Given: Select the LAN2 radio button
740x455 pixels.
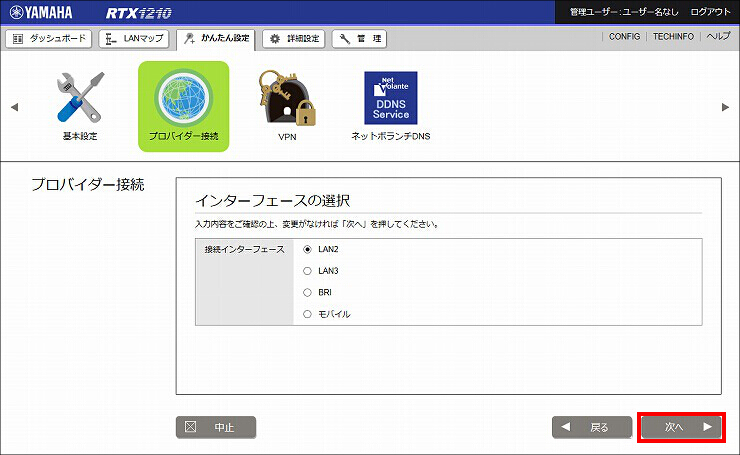Looking at the screenshot, I should (x=307, y=249).
